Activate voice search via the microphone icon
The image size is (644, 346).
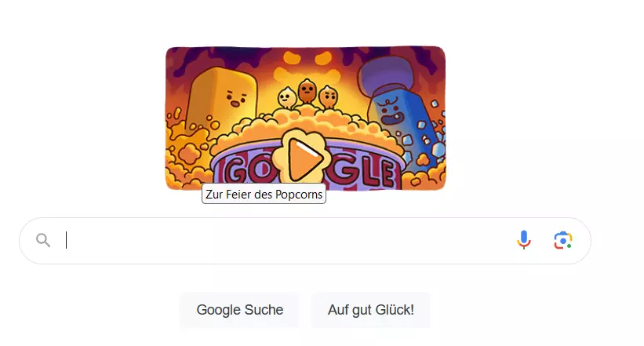click(524, 240)
